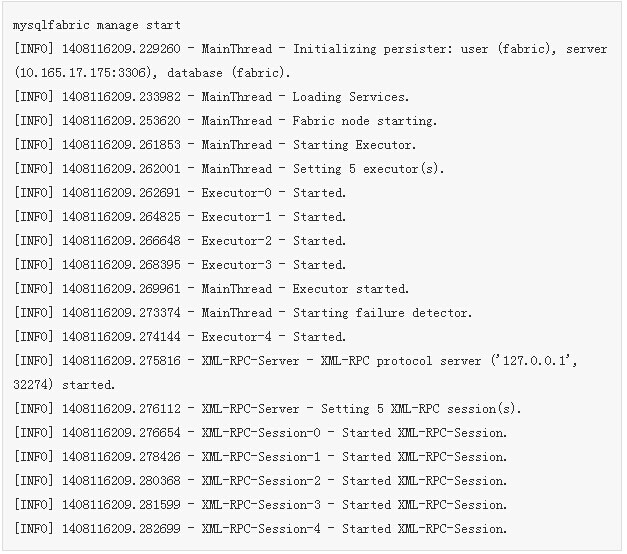Click the 'Setting 5 executor(s).' line
This screenshot has width=627, height=554.
click(229, 169)
